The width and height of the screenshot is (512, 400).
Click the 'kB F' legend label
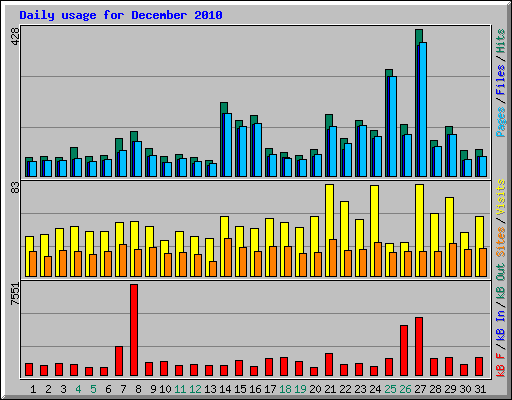[501, 365]
